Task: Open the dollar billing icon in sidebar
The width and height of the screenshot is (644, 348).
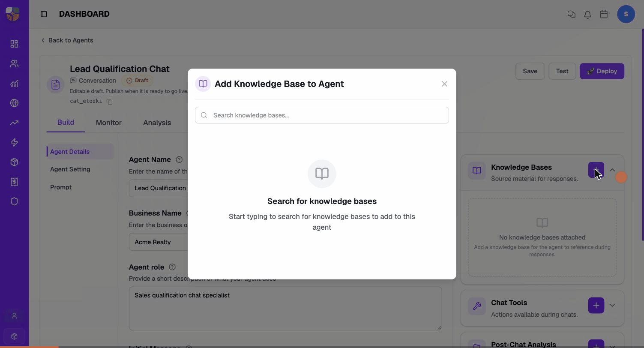Action: [x=14, y=182]
